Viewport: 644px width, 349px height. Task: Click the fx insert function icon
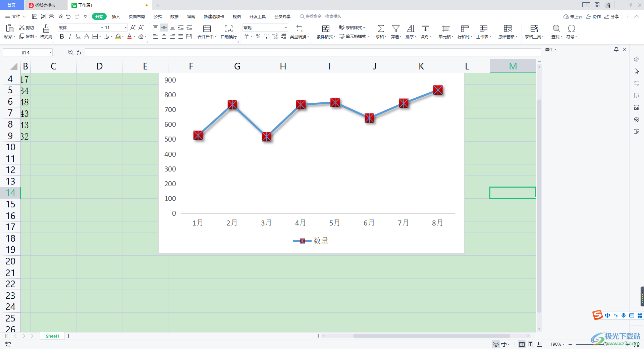click(x=79, y=52)
